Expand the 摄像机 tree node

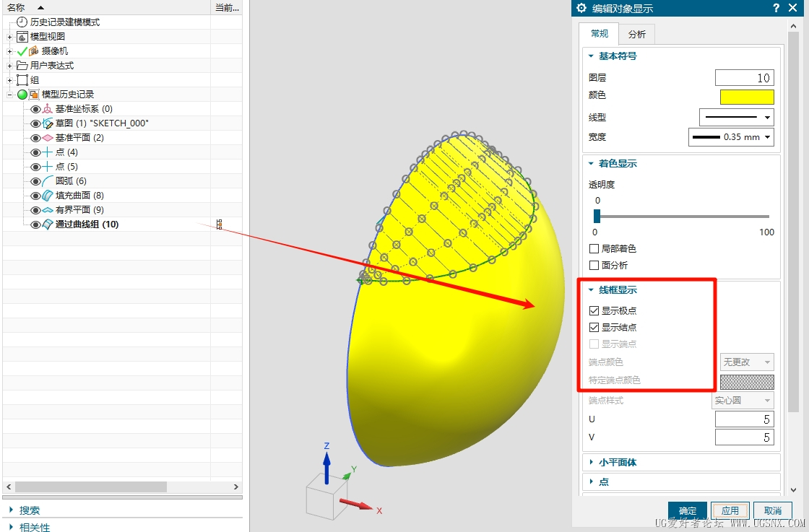click(9, 51)
